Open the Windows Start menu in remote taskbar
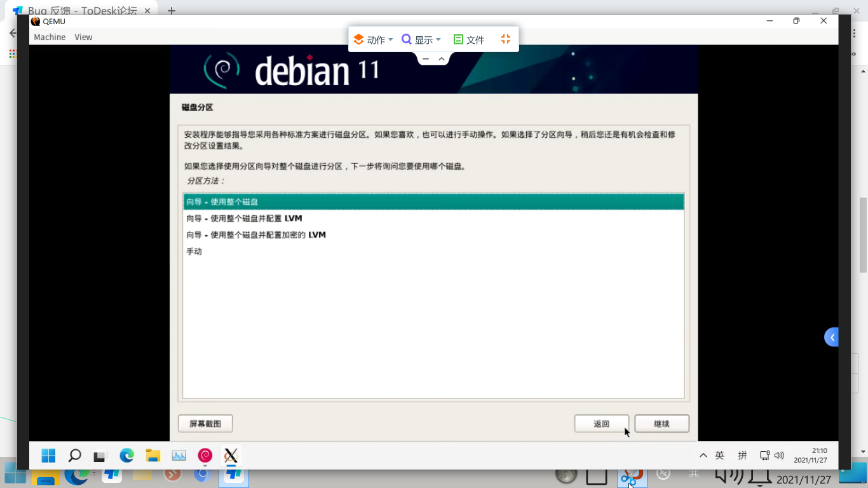 coord(48,456)
